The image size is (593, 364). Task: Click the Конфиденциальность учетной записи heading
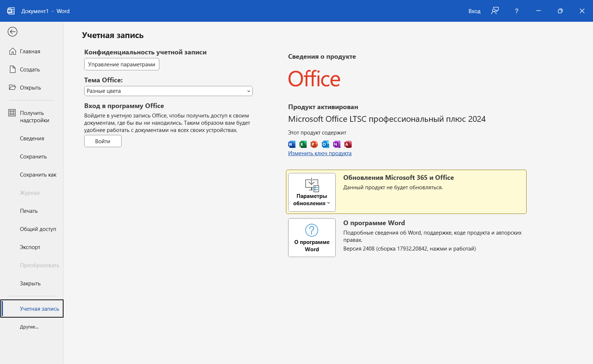tap(145, 52)
